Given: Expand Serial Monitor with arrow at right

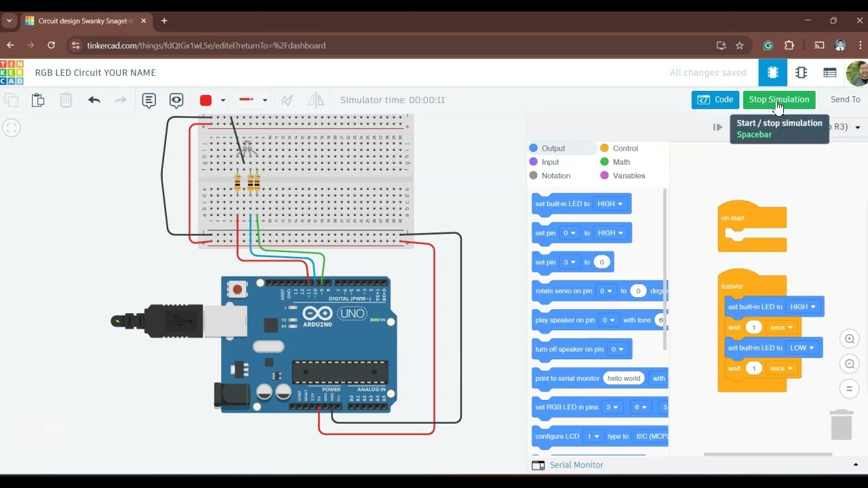Looking at the screenshot, I should (856, 465).
